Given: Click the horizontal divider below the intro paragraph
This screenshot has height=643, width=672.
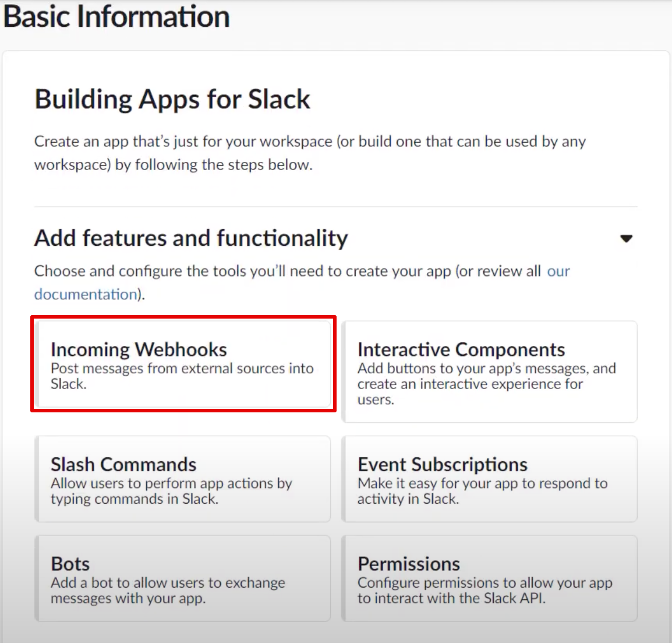Looking at the screenshot, I should coord(336,207).
